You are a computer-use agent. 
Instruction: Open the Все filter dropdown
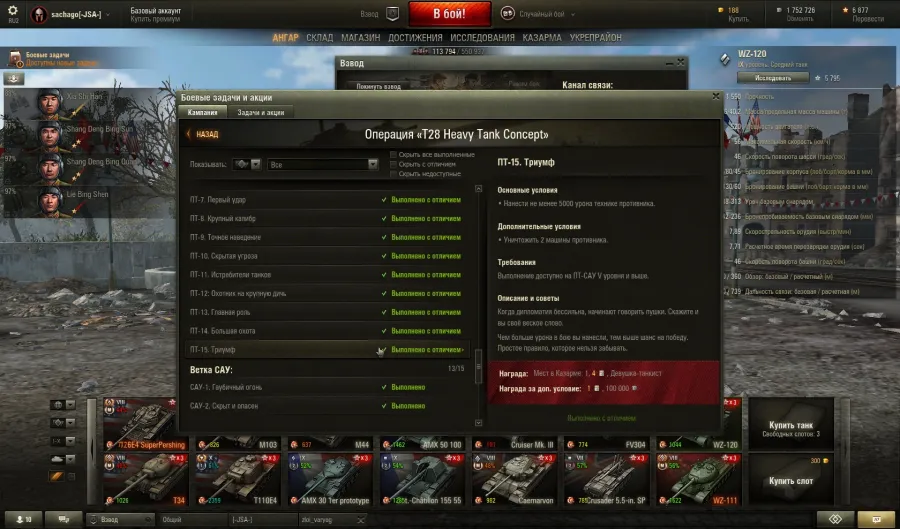(324, 165)
